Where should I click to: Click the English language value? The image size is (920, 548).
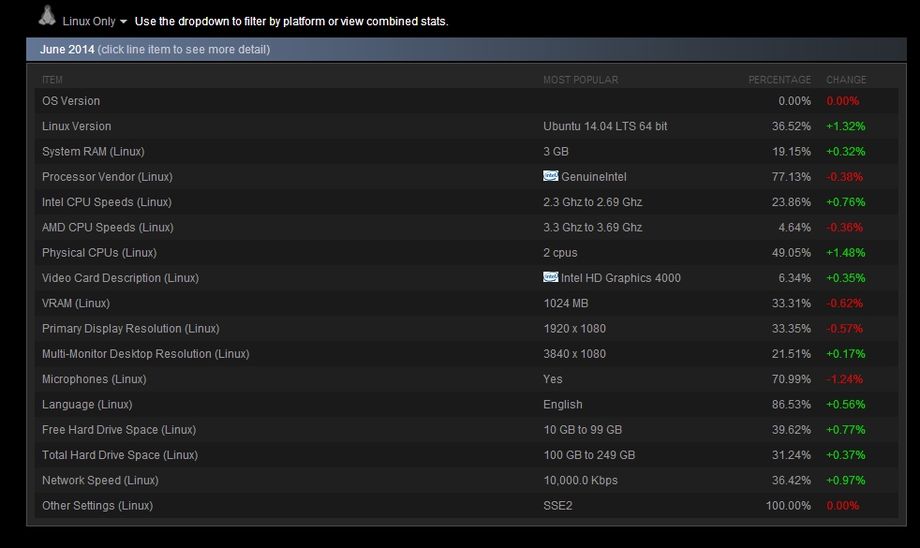click(x=563, y=404)
